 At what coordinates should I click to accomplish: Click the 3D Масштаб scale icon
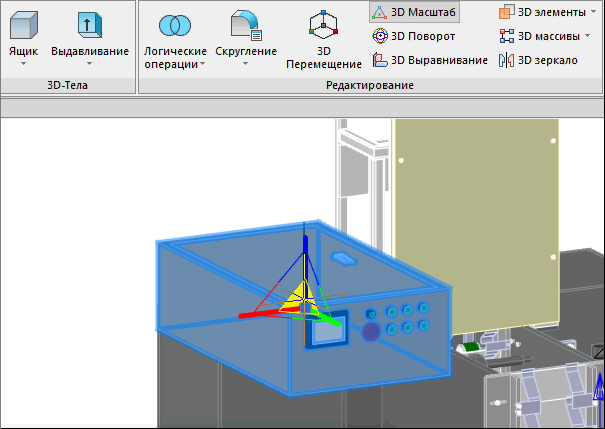pyautogui.click(x=379, y=12)
